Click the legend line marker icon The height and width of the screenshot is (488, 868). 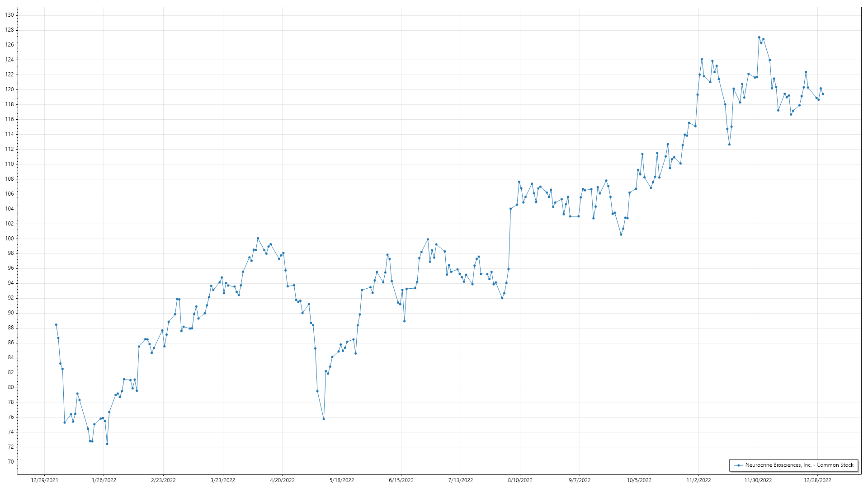point(738,465)
